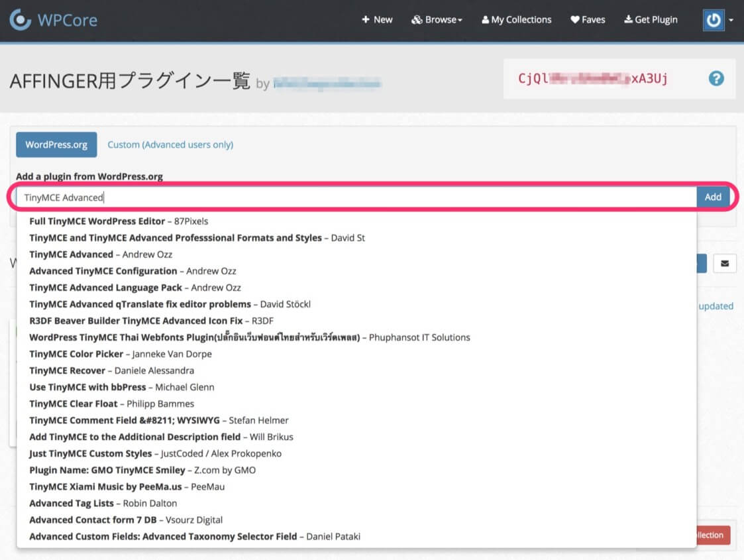Choose TinyMCE Advanced by Andrew Ozz
The width and height of the screenshot is (744, 560).
tap(356, 254)
